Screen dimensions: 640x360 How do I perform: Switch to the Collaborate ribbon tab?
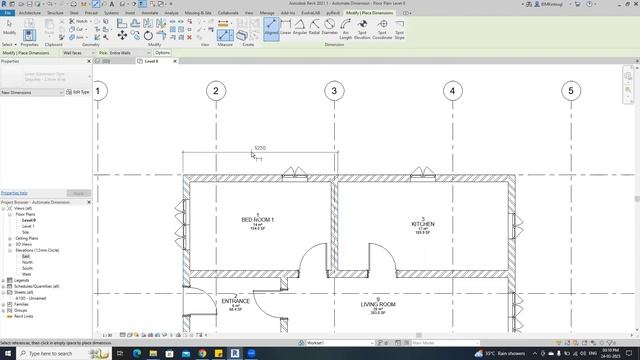[228, 13]
